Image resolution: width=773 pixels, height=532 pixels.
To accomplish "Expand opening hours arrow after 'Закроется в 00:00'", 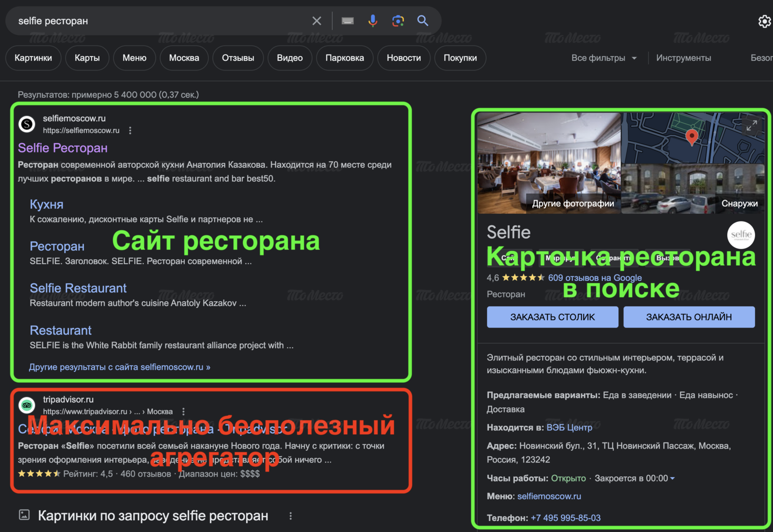I will 672,478.
